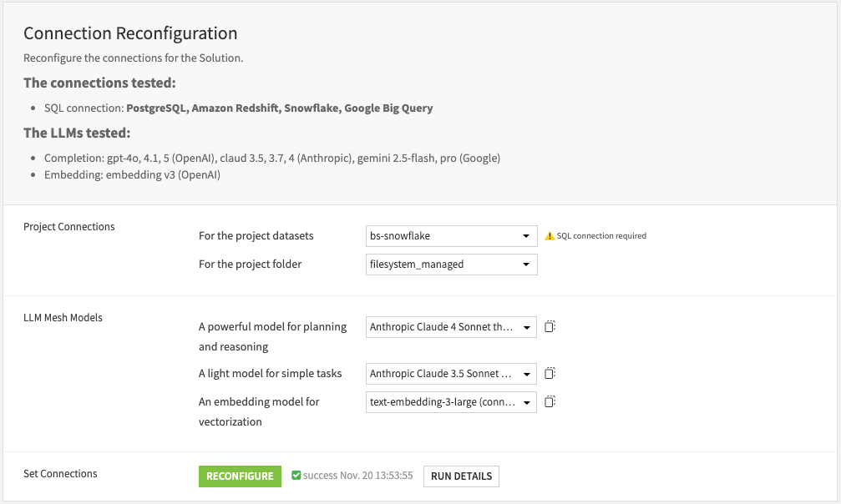The image size is (841, 504).
Task: Copy the embedding model identifier
Action: pos(550,401)
